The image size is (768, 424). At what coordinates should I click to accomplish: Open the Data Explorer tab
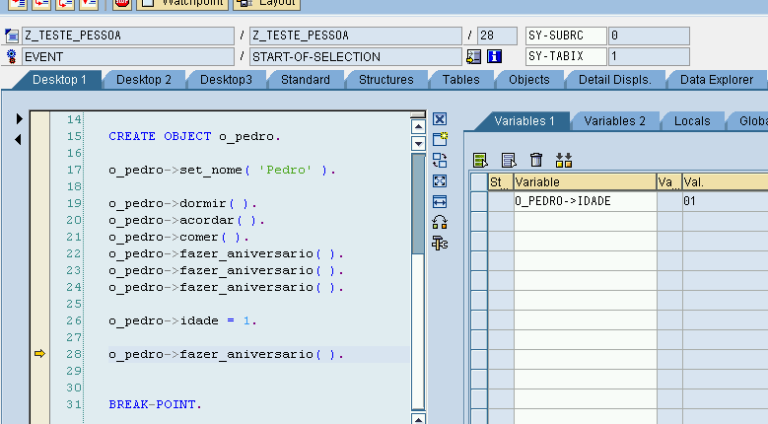(716, 80)
